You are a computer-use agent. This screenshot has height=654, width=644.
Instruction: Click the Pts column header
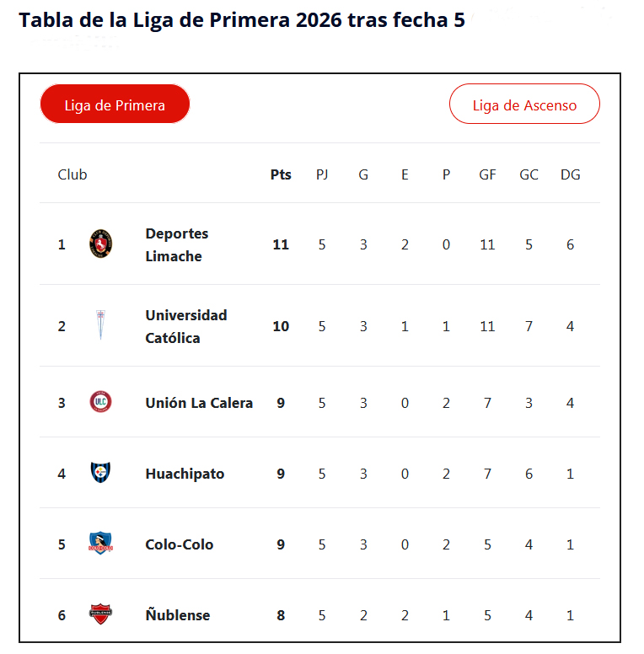pos(281,174)
